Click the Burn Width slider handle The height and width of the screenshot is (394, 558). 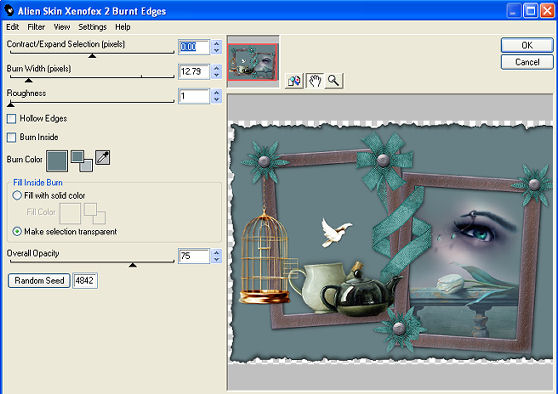(28, 80)
